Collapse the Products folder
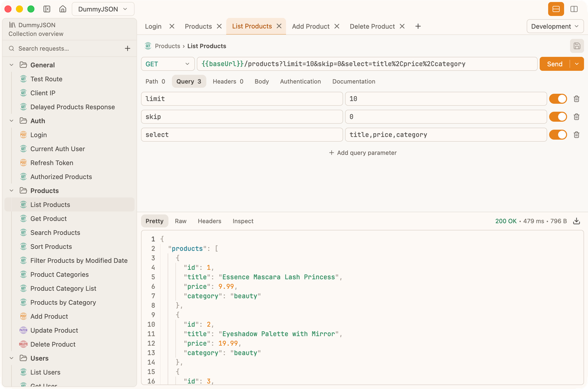 [x=11, y=191]
